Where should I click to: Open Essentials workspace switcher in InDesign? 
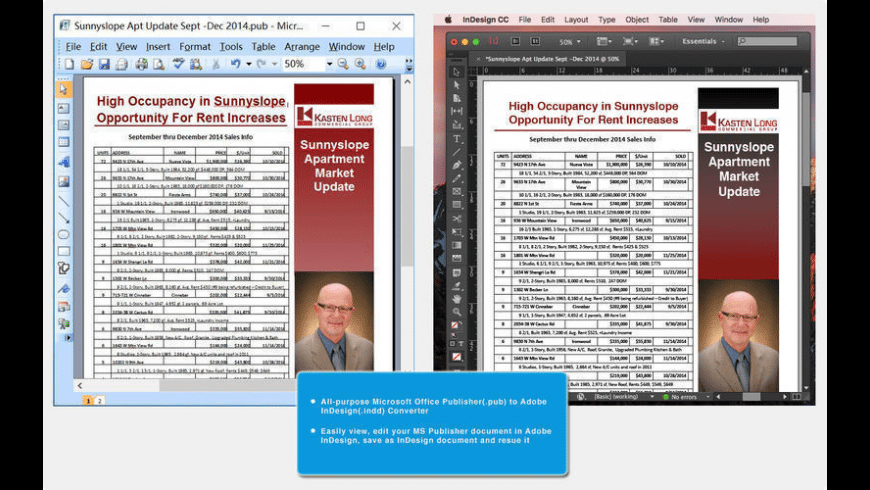pyautogui.click(x=703, y=41)
